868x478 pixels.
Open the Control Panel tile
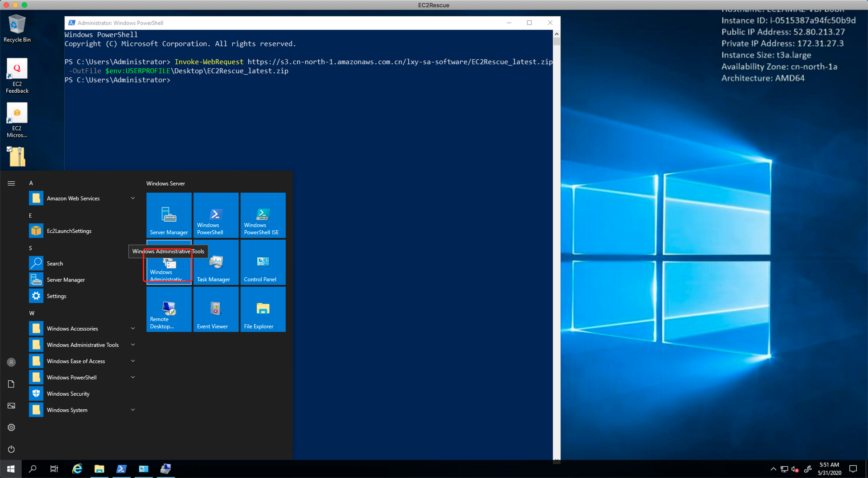point(263,262)
